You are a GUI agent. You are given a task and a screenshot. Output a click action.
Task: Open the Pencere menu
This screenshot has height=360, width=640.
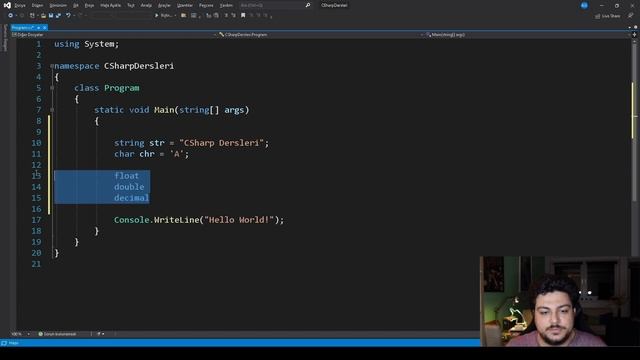(206, 5)
